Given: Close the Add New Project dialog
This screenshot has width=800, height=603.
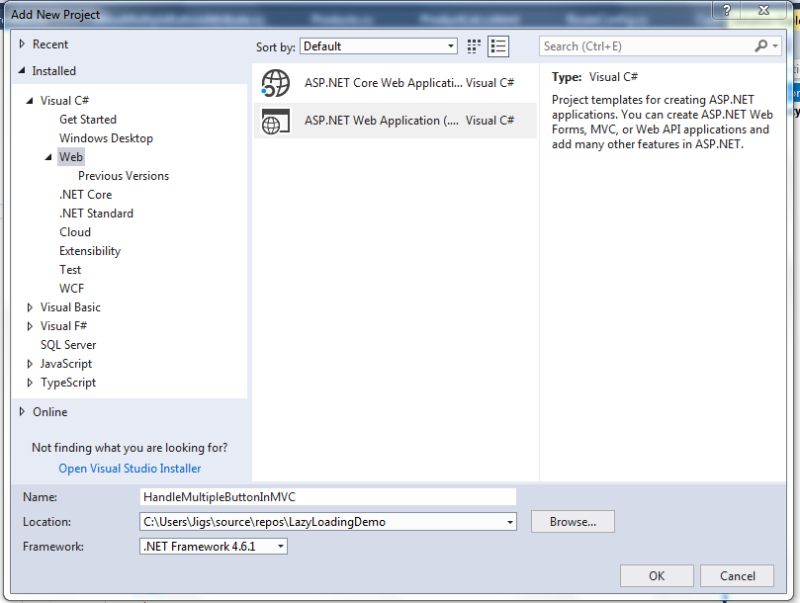Looking at the screenshot, I should 764,10.
